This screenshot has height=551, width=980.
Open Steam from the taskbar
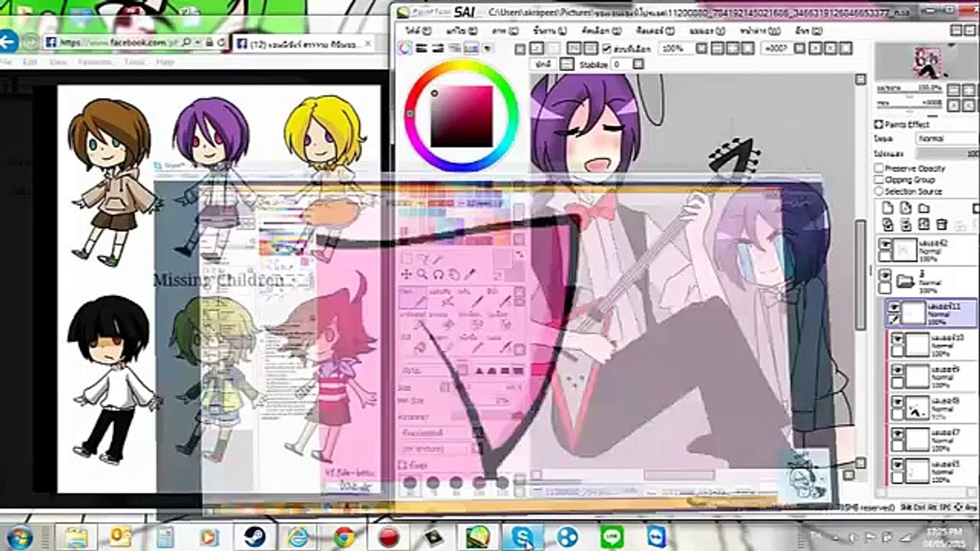click(x=253, y=536)
